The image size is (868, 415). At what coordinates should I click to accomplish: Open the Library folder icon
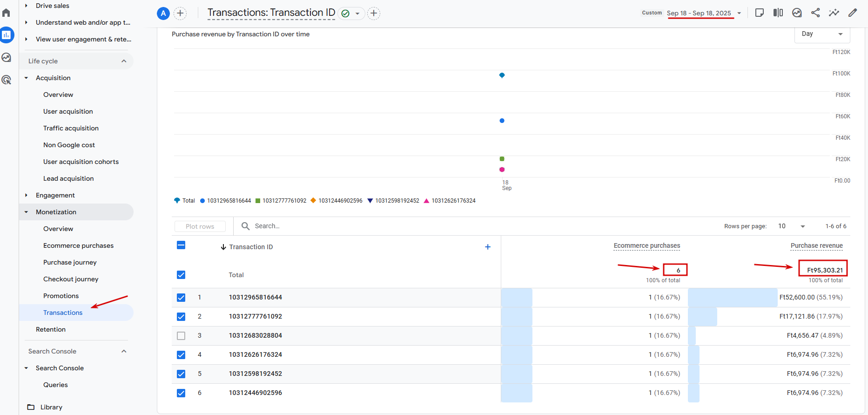tap(31, 407)
